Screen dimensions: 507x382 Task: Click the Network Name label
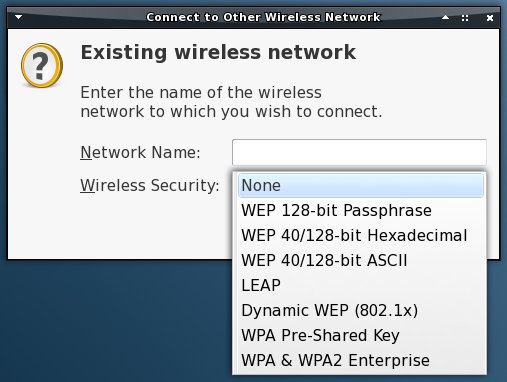click(140, 152)
